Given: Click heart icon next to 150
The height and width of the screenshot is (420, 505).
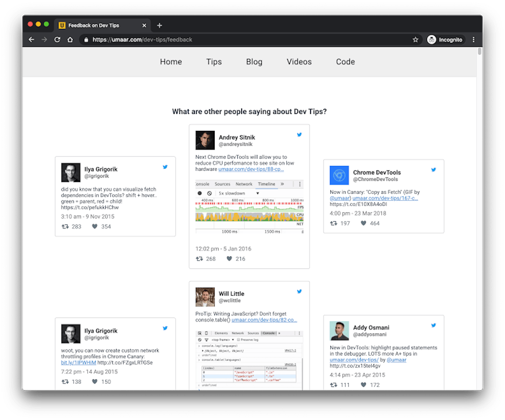Looking at the screenshot, I should point(95,381).
